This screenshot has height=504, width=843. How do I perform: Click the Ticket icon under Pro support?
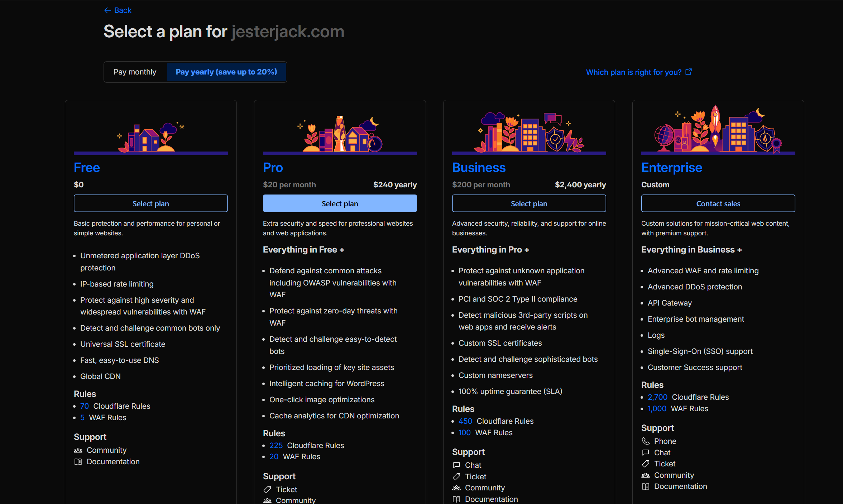coord(267,489)
